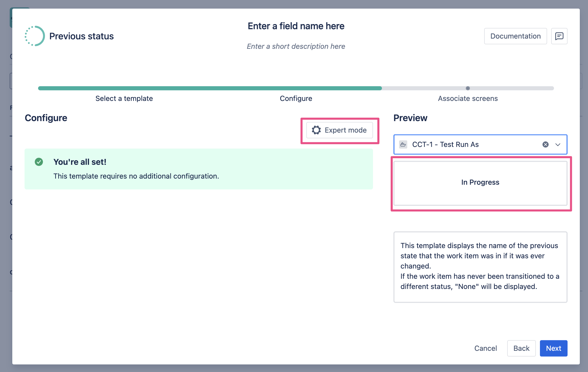588x372 pixels.
Task: Click the issue type icon beside CCT-1
Action: pyautogui.click(x=403, y=145)
